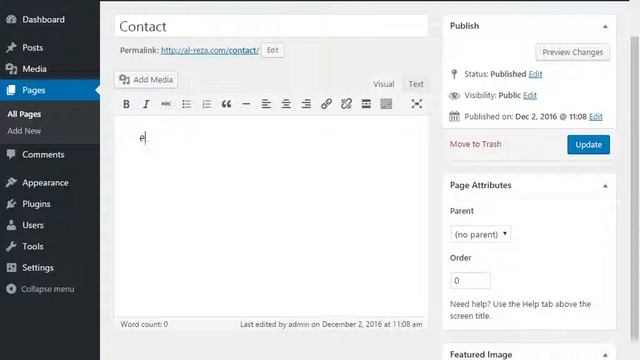Align text left
The width and height of the screenshot is (640, 360).
266,104
